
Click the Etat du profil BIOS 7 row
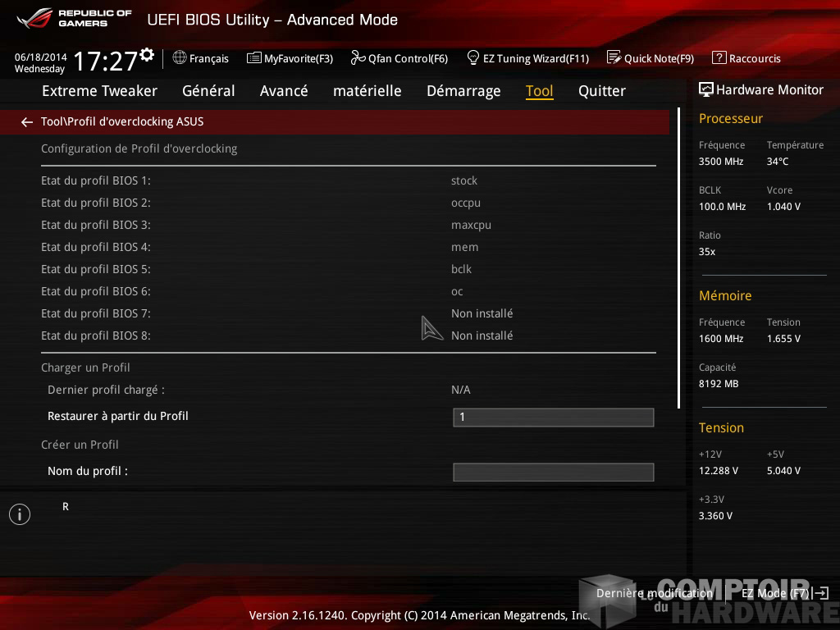point(349,313)
